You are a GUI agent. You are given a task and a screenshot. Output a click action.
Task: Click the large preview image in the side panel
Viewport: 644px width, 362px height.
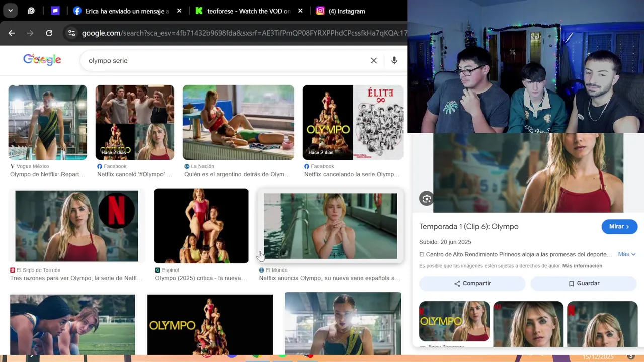pyautogui.click(x=528, y=173)
